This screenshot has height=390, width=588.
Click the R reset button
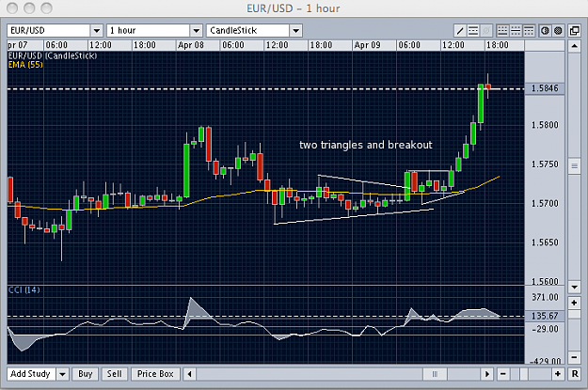point(575,374)
